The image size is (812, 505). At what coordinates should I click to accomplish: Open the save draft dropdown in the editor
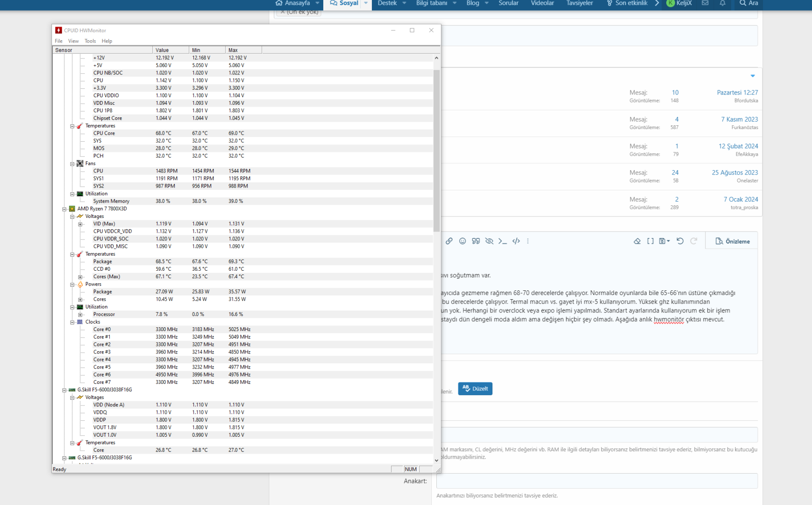(664, 241)
